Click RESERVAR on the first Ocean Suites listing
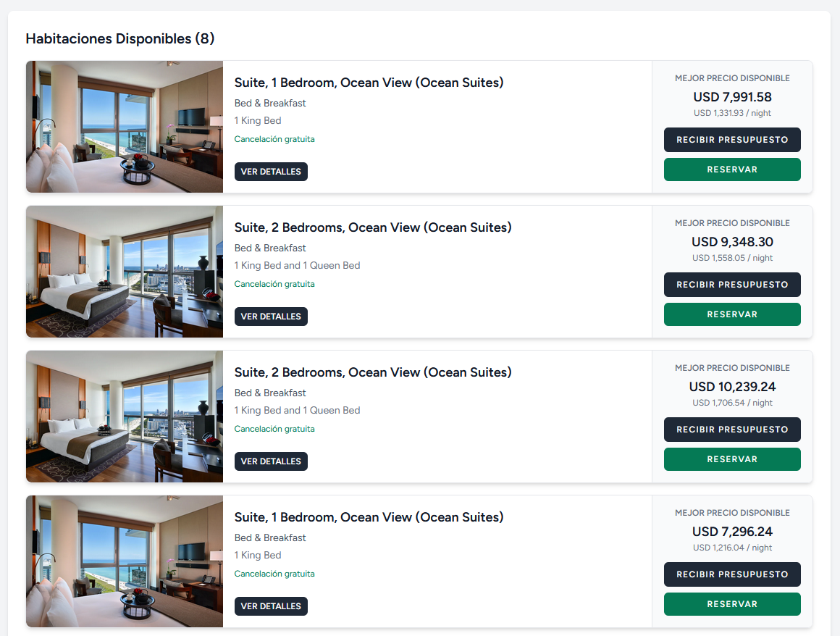Screen dimensions: 840x636 [x=732, y=169]
